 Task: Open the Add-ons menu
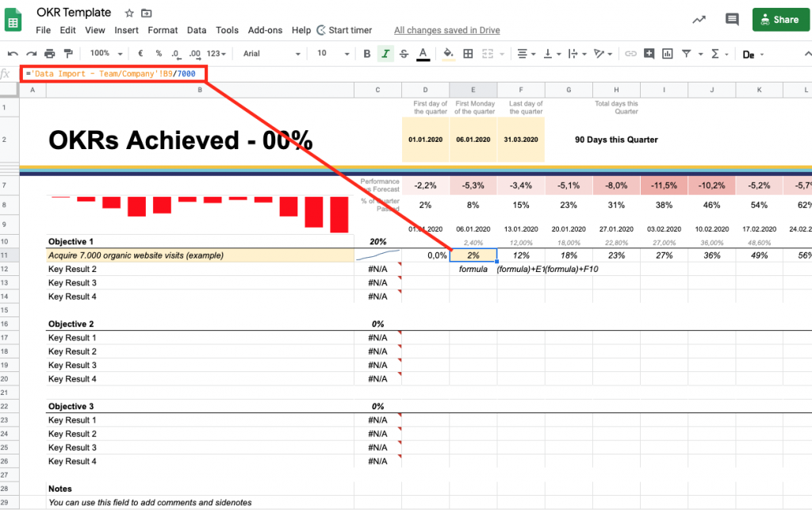(x=264, y=30)
